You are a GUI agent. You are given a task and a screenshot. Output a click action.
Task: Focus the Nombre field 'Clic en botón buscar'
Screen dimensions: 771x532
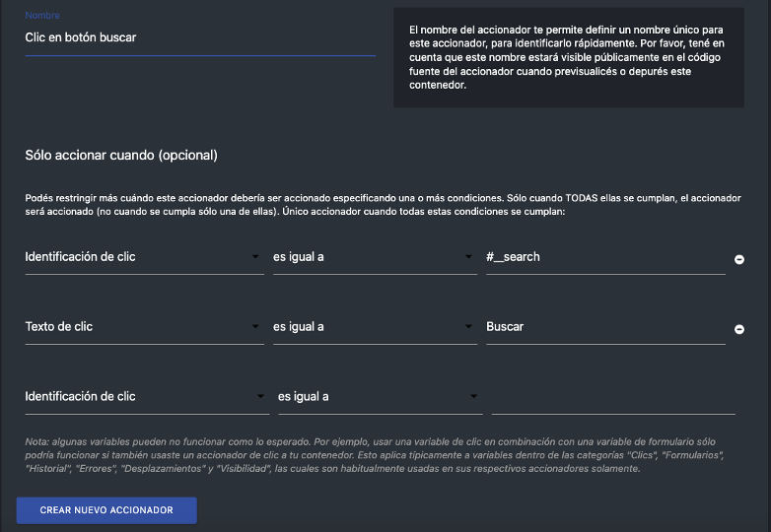(x=200, y=37)
